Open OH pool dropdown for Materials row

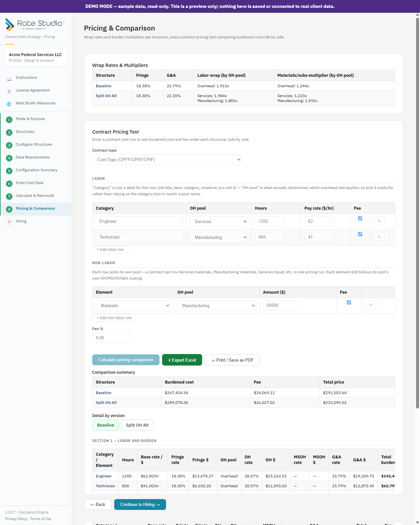[217, 306]
